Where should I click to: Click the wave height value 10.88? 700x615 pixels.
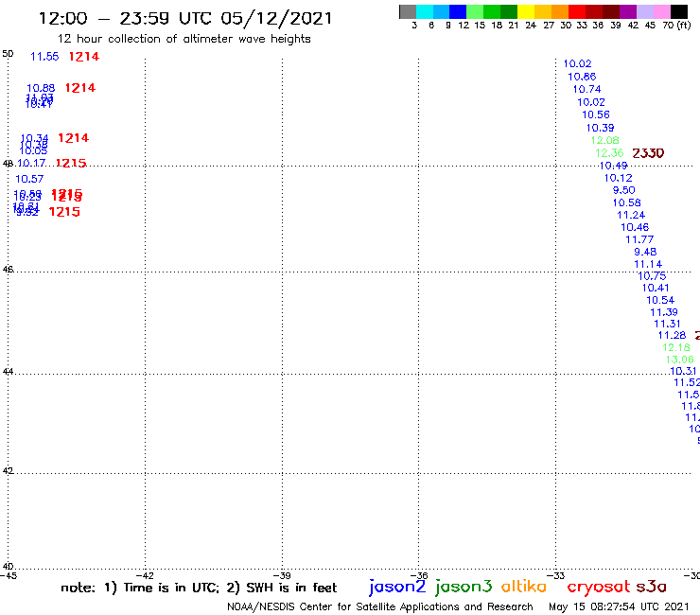coord(41,88)
